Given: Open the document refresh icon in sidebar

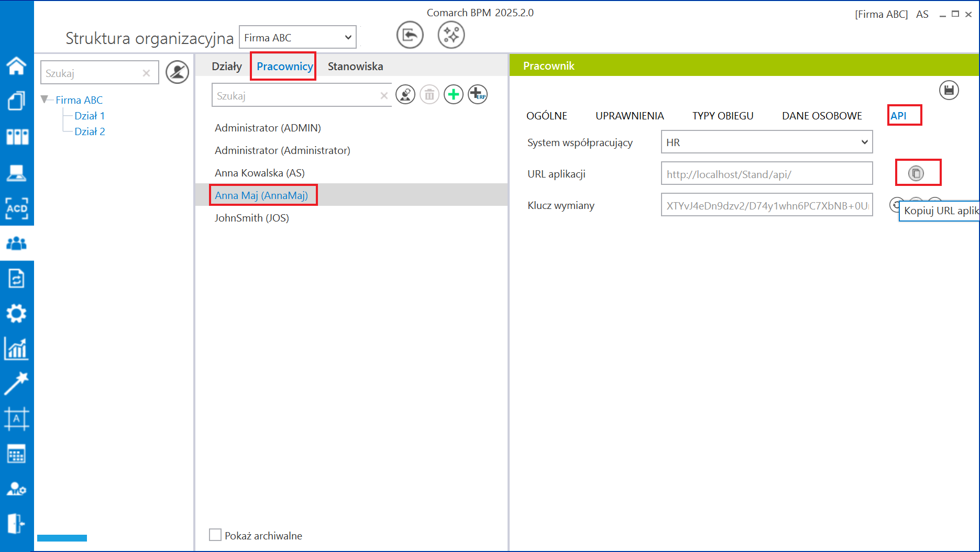Looking at the screenshot, I should pyautogui.click(x=16, y=278).
